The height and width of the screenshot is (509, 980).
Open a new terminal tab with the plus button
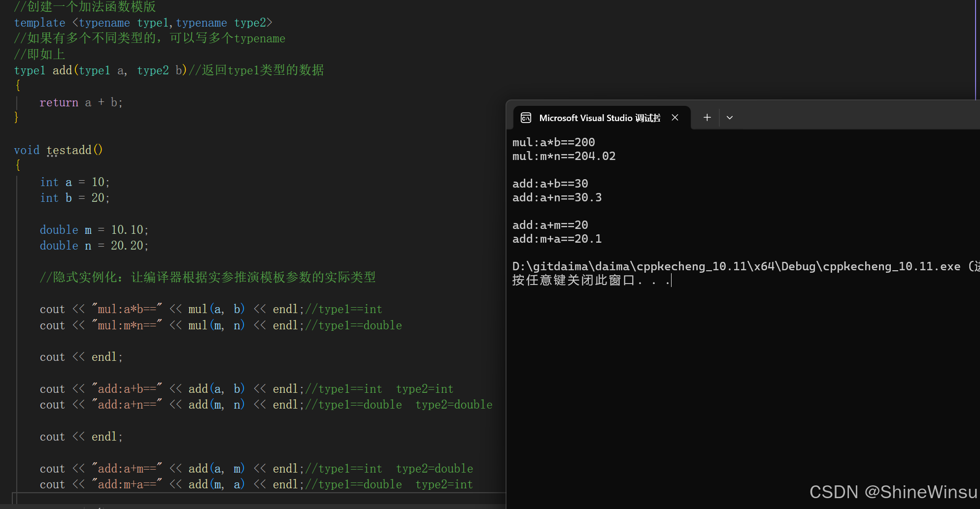click(x=707, y=118)
